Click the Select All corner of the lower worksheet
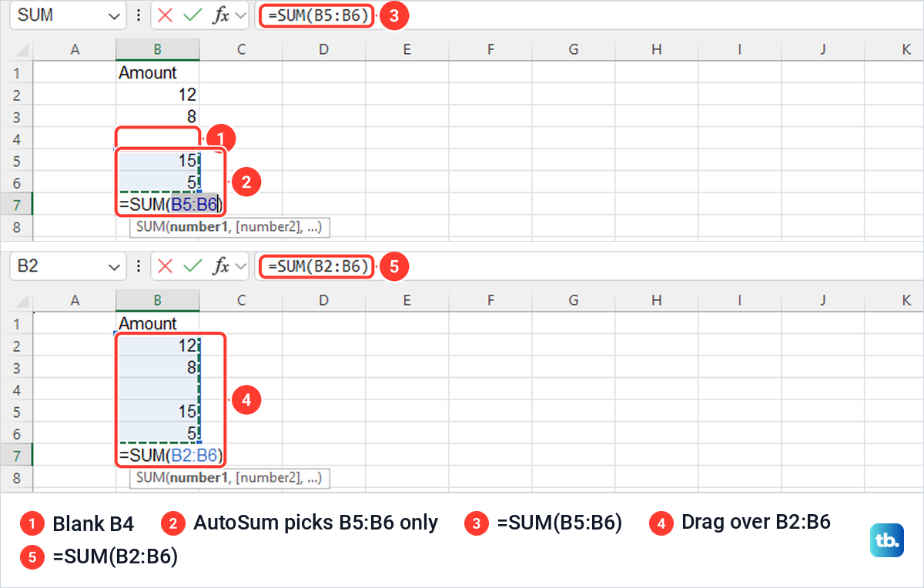This screenshot has height=588, width=924. point(22,301)
